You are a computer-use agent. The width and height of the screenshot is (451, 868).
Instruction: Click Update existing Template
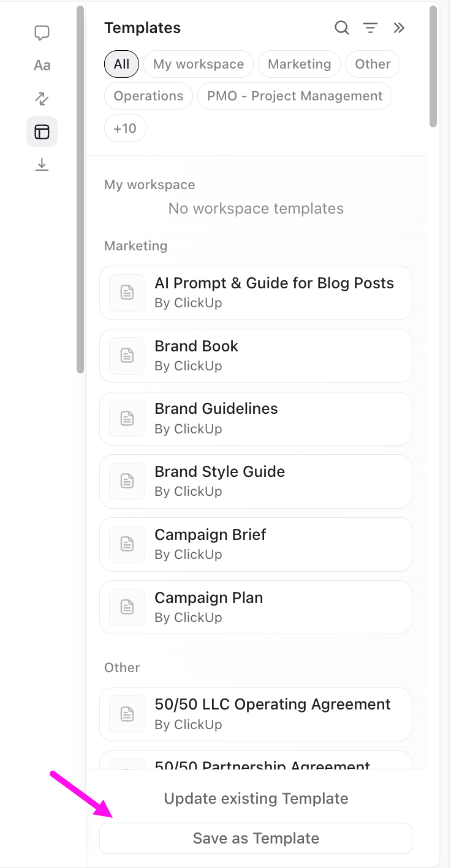pos(256,798)
